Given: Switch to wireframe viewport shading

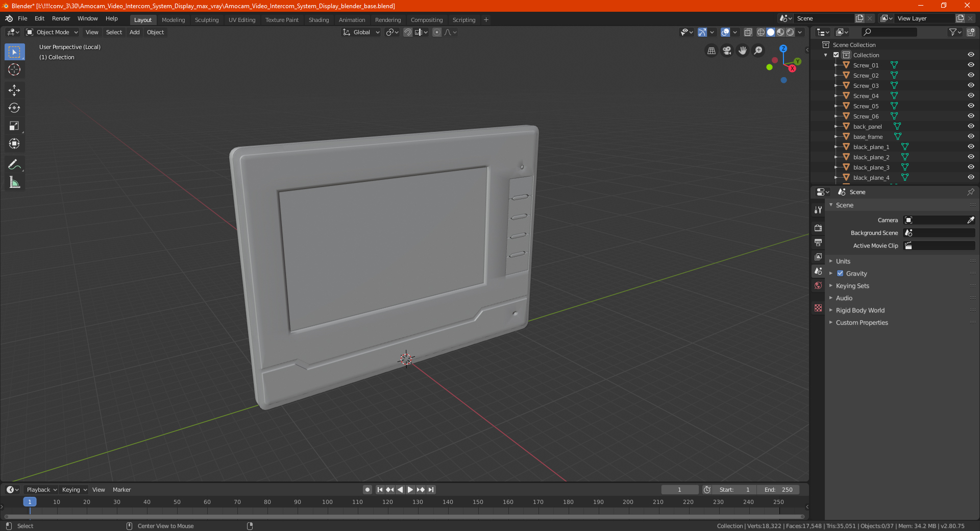Looking at the screenshot, I should coord(761,32).
